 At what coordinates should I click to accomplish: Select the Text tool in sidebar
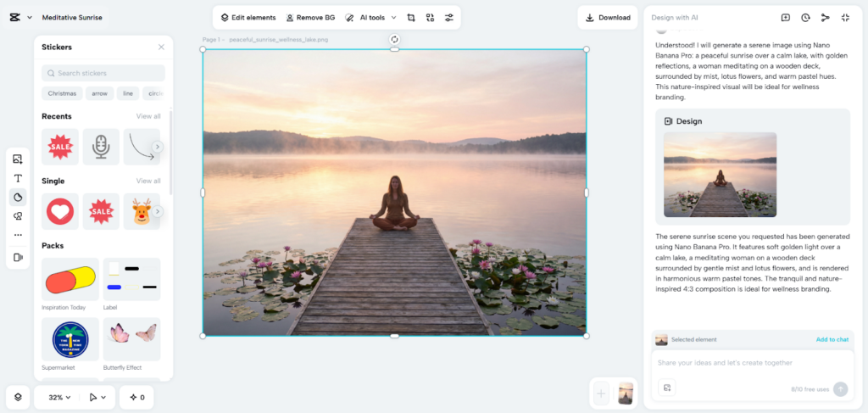tap(18, 178)
